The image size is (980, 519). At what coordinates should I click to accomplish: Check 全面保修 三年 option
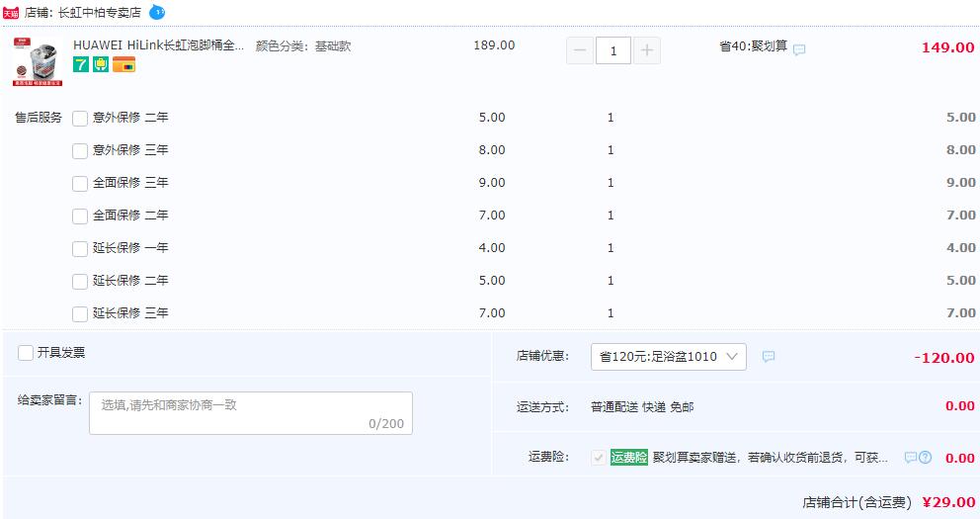pos(80,183)
